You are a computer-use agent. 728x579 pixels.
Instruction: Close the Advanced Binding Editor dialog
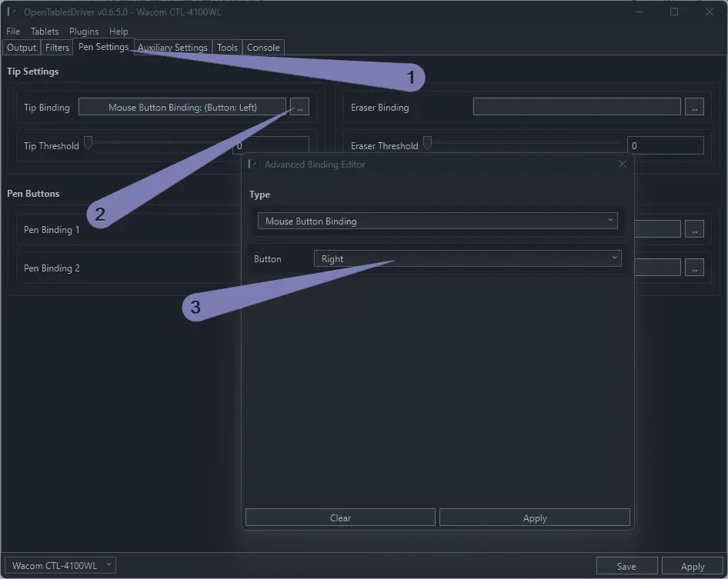click(x=623, y=164)
